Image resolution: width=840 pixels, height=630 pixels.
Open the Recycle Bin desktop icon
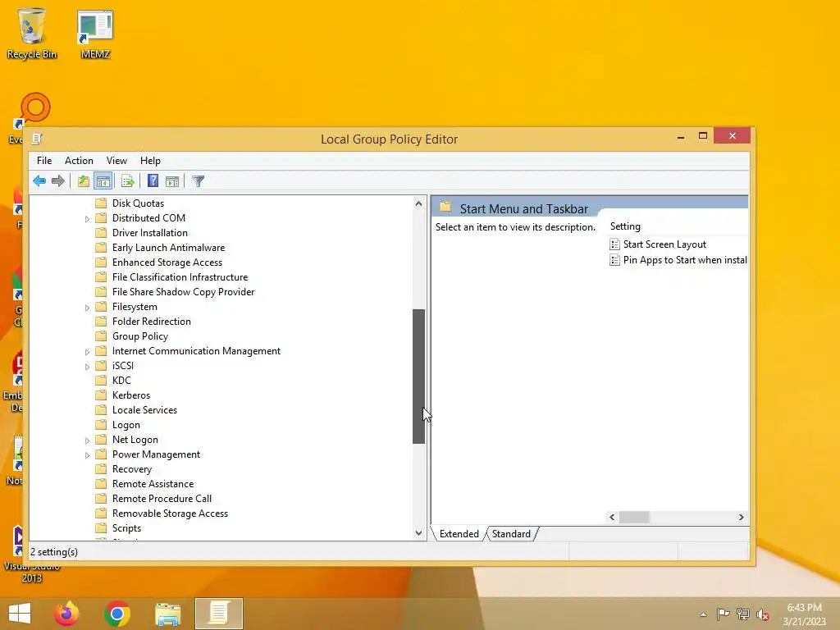[32, 33]
